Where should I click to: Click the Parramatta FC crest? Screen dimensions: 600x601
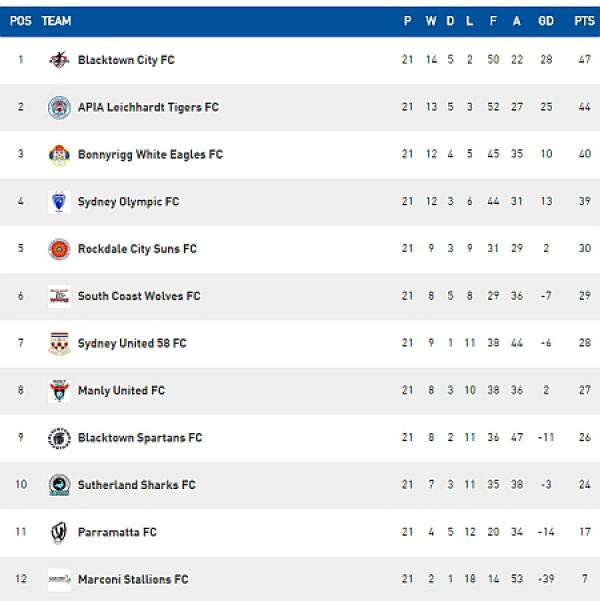pyautogui.click(x=59, y=532)
